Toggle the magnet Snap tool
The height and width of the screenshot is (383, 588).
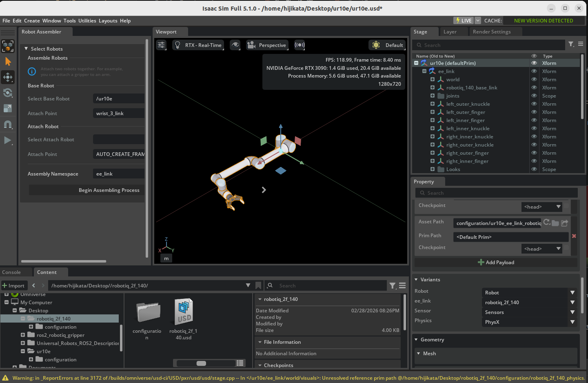(x=8, y=124)
